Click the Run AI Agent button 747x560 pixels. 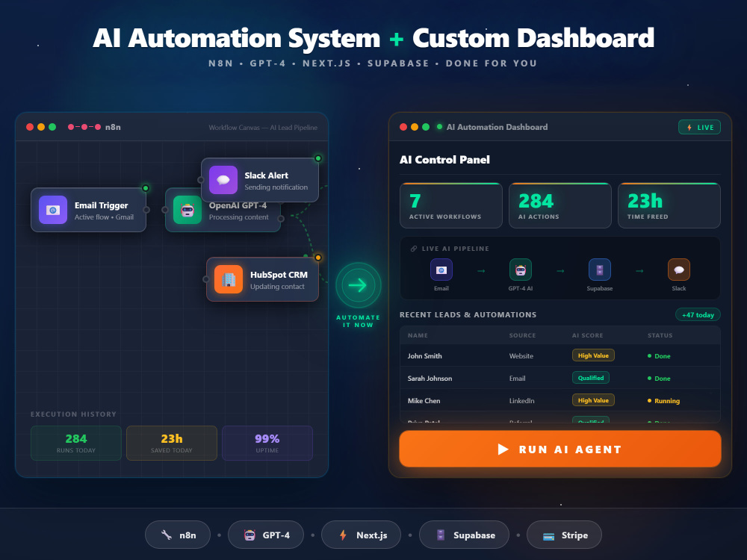pyautogui.click(x=560, y=449)
